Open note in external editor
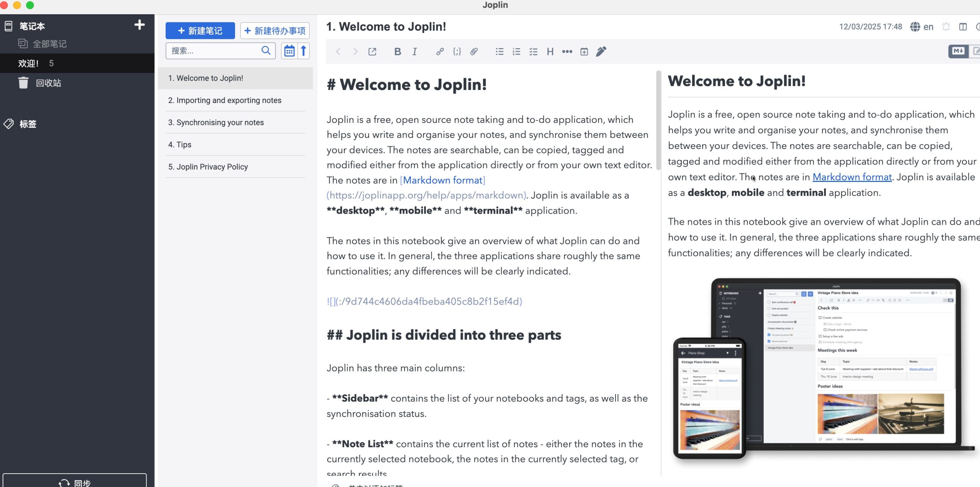This screenshot has height=487, width=980. (x=372, y=52)
